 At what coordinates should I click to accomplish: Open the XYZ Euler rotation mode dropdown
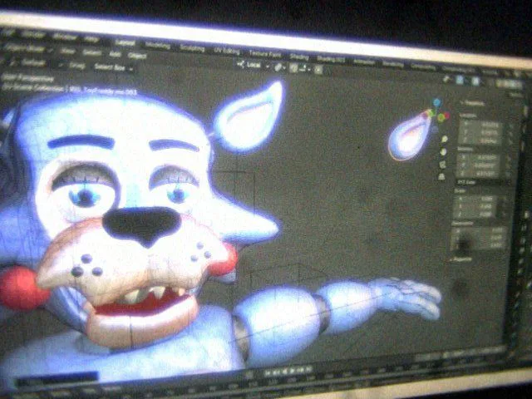click(x=481, y=182)
